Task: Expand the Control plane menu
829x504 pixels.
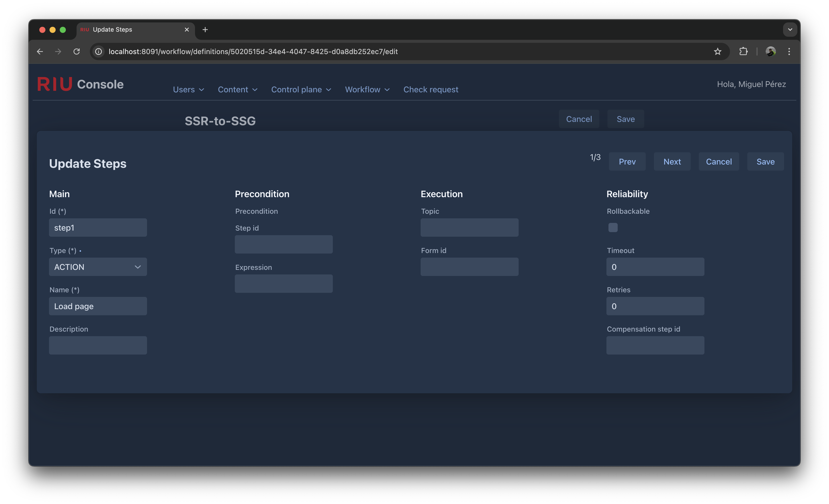Action: pyautogui.click(x=301, y=90)
